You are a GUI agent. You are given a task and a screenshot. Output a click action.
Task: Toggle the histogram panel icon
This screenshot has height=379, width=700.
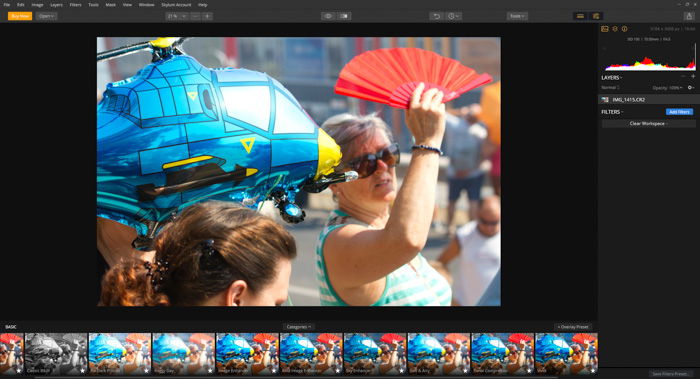click(x=604, y=29)
